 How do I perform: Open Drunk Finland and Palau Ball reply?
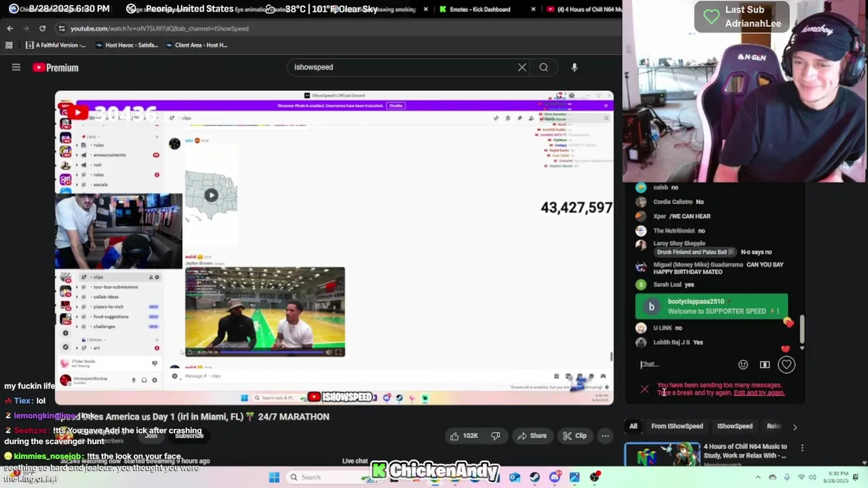click(695, 252)
